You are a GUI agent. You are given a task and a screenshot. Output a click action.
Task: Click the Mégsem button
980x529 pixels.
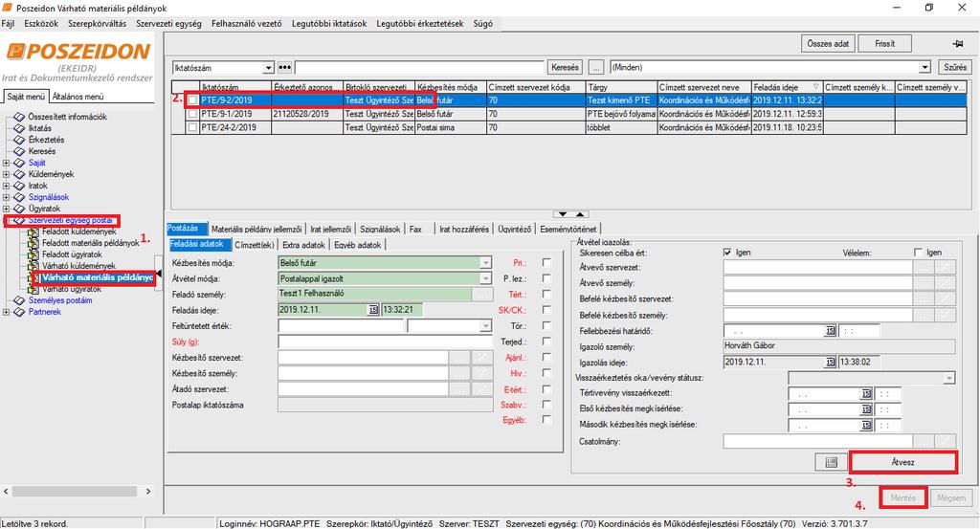[x=951, y=498]
